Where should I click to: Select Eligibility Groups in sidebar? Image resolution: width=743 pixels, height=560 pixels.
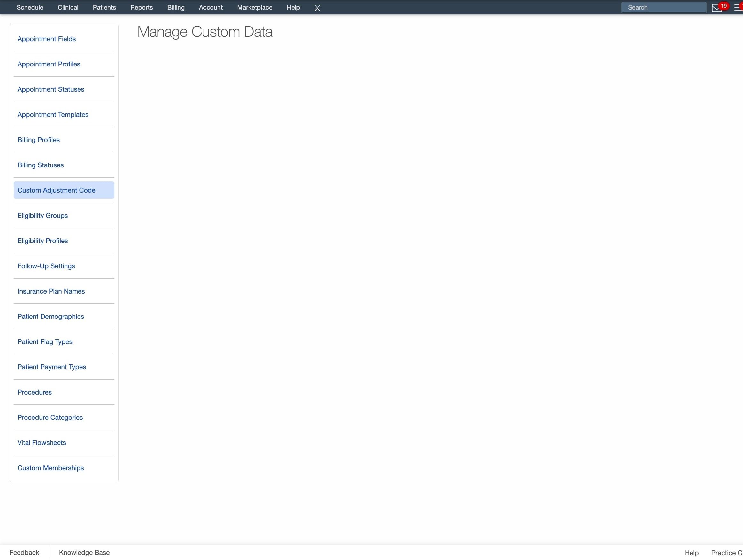coord(64,215)
